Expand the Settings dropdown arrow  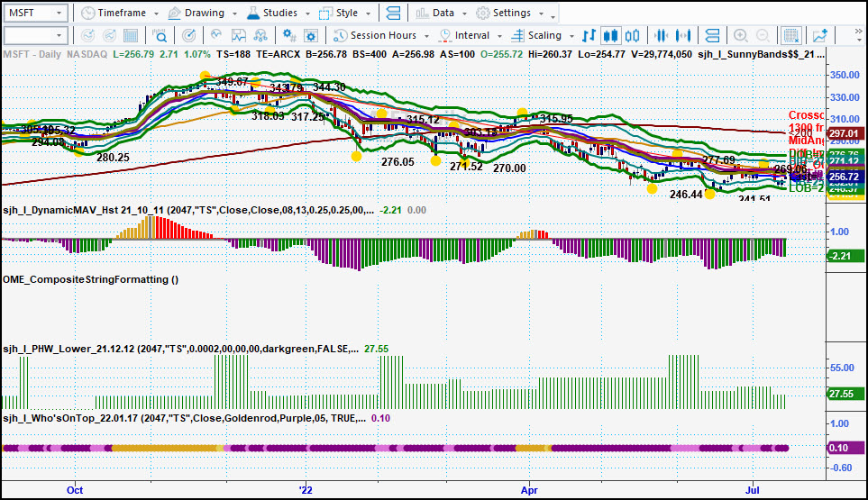[x=542, y=14]
